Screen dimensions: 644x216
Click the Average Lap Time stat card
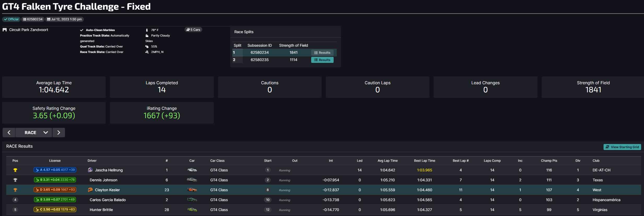pyautogui.click(x=54, y=87)
